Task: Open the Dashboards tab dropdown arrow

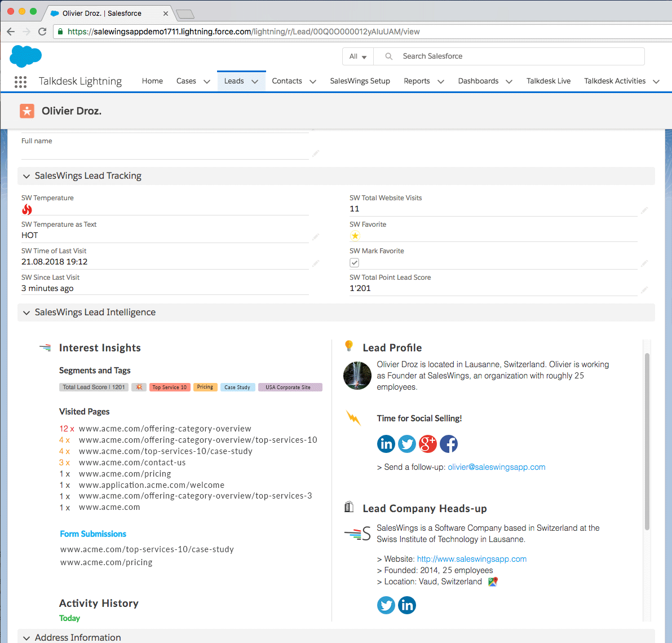Action: coord(509,81)
